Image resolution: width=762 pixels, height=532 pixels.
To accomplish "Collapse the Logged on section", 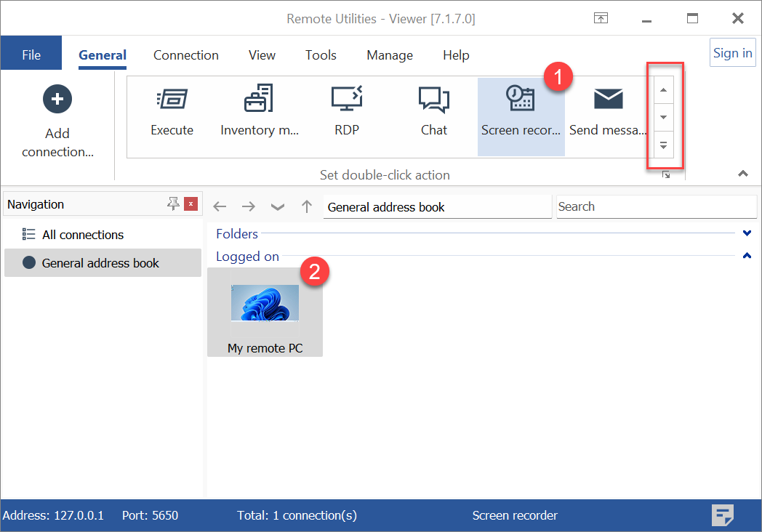I will [747, 256].
